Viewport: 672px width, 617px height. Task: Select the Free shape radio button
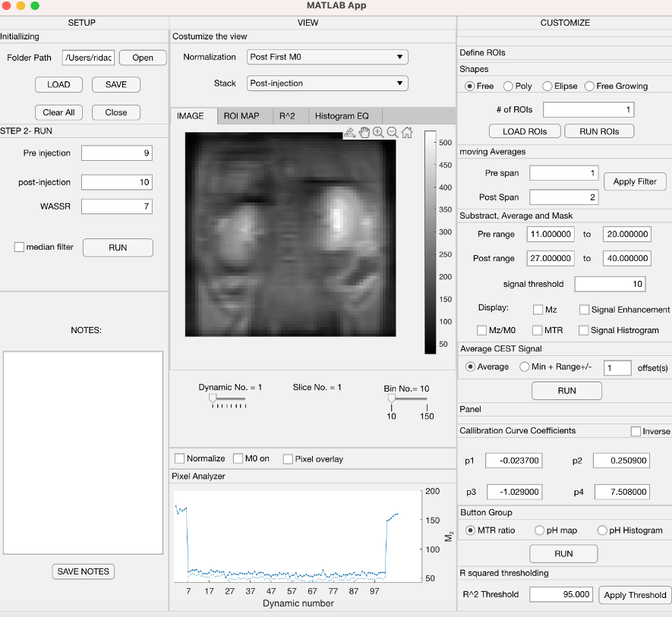(470, 86)
